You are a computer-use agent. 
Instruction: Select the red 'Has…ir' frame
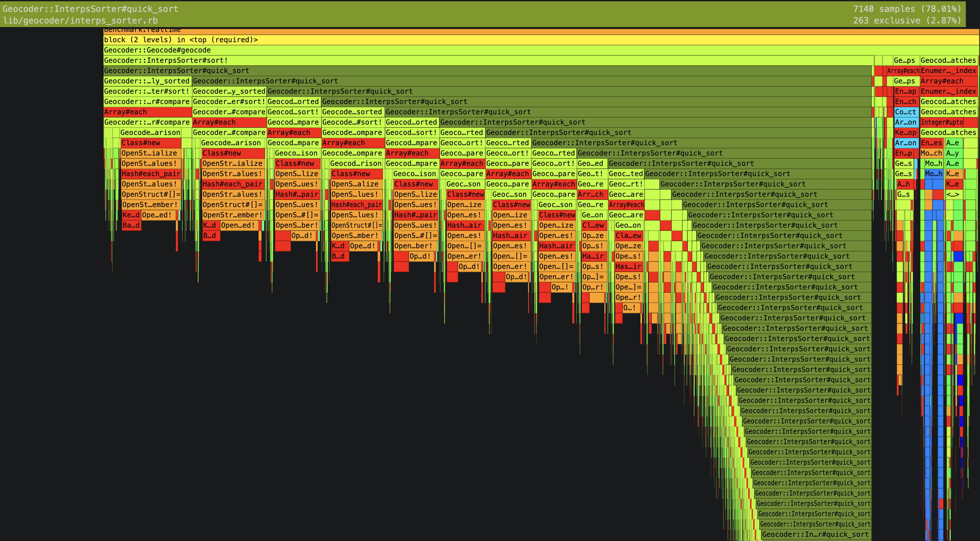[629, 266]
